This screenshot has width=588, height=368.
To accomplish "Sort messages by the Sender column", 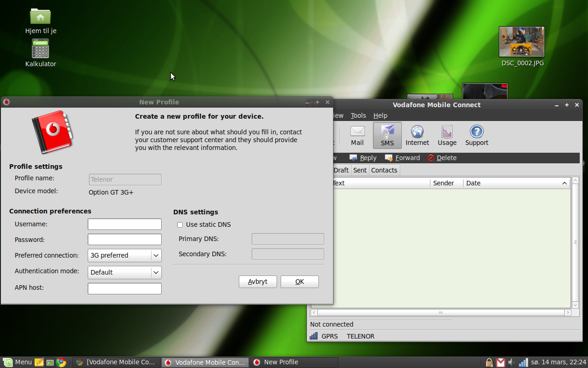I will click(x=447, y=183).
